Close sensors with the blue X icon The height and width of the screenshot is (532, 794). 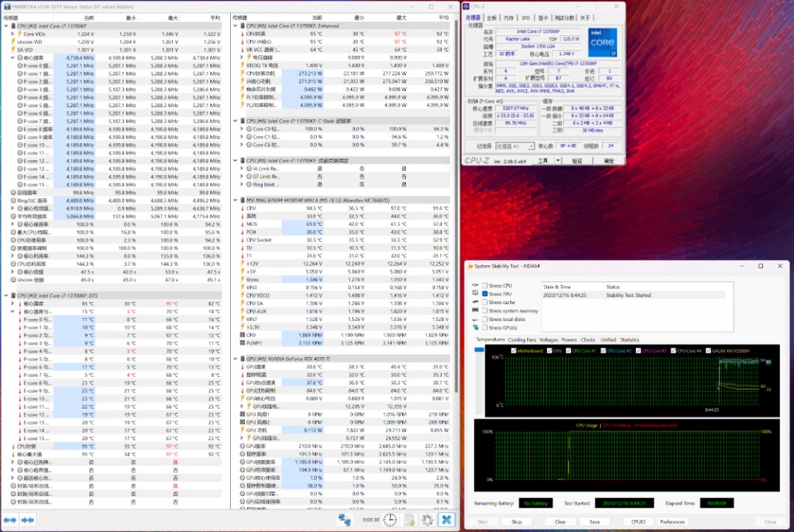click(446, 520)
